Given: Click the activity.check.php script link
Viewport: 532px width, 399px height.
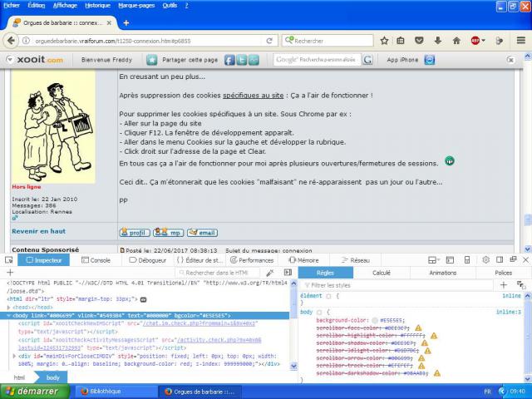Looking at the screenshot, I should [219, 340].
